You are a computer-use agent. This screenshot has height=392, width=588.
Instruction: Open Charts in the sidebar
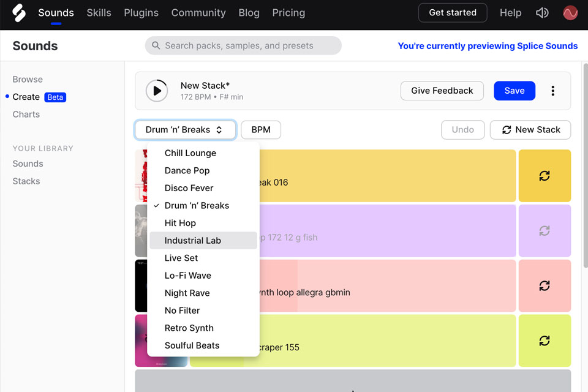[x=26, y=115]
